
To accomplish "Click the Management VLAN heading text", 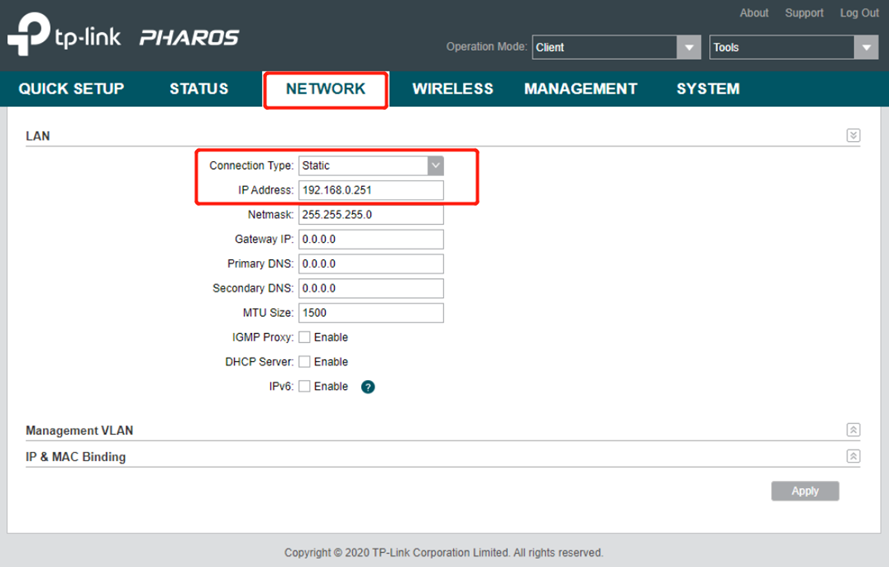I will [79, 430].
